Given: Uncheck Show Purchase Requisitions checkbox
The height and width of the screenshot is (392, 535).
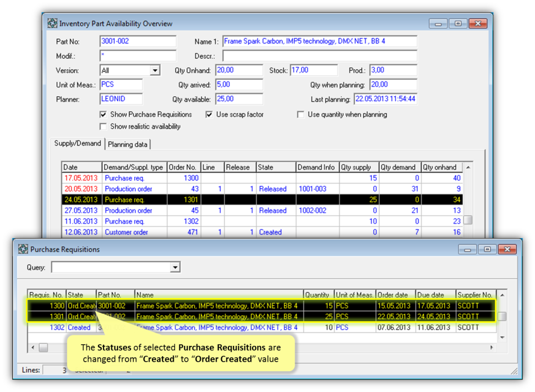Looking at the screenshot, I should [x=103, y=114].
